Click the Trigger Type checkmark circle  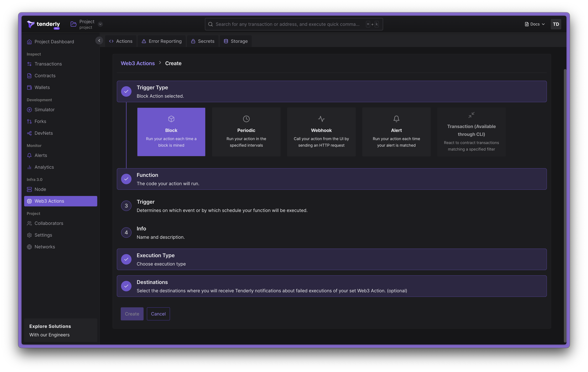126,91
